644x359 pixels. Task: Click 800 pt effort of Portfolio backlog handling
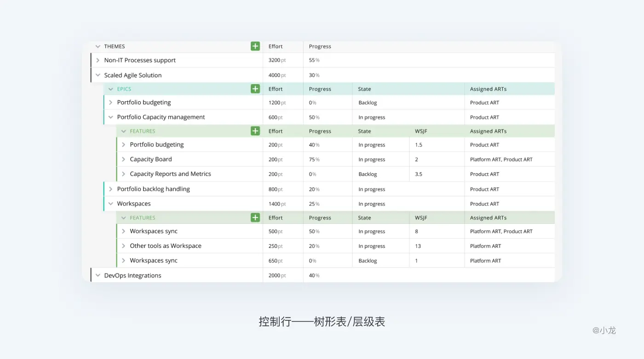click(276, 189)
